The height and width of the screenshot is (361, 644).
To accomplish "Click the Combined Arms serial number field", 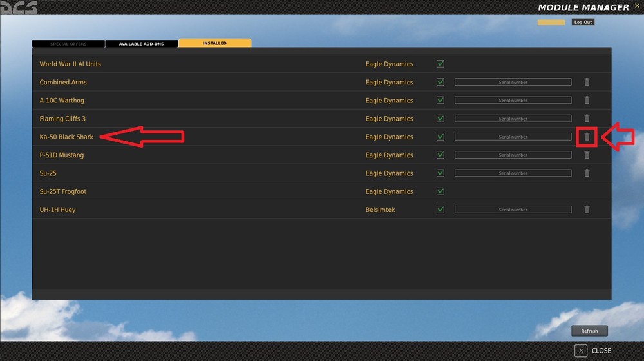I will 513,82.
